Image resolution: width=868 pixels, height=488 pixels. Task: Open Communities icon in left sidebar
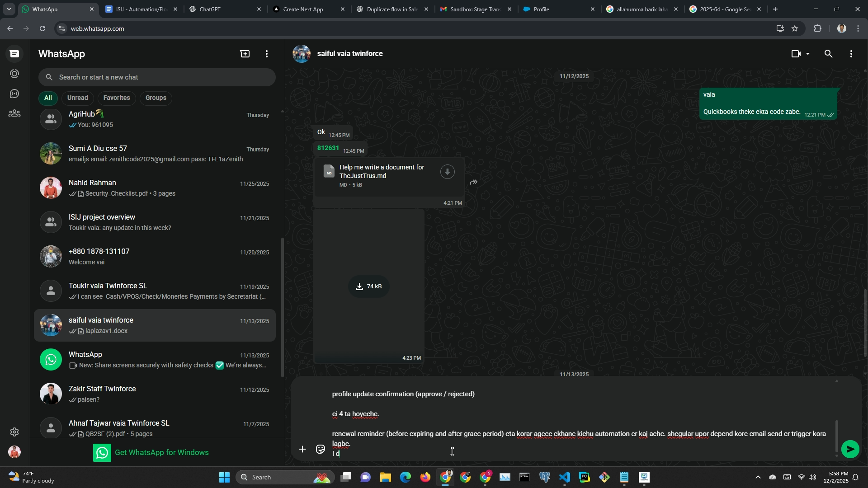click(14, 113)
